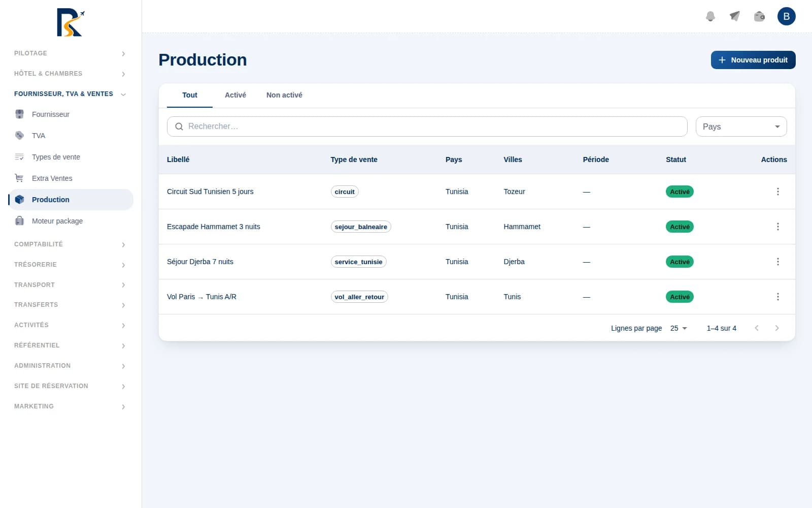Click the vol_aller_retour type chip
Image resolution: width=812 pixels, height=508 pixels.
point(359,297)
